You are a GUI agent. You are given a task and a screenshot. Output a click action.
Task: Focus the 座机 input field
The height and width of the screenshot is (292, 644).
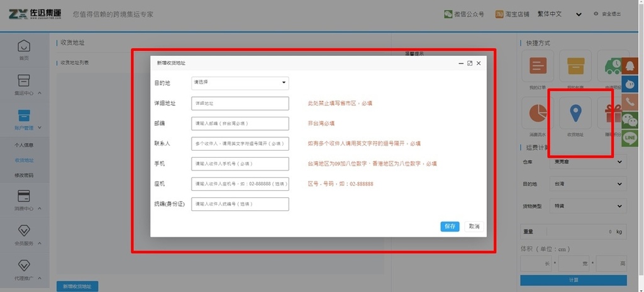(240, 184)
